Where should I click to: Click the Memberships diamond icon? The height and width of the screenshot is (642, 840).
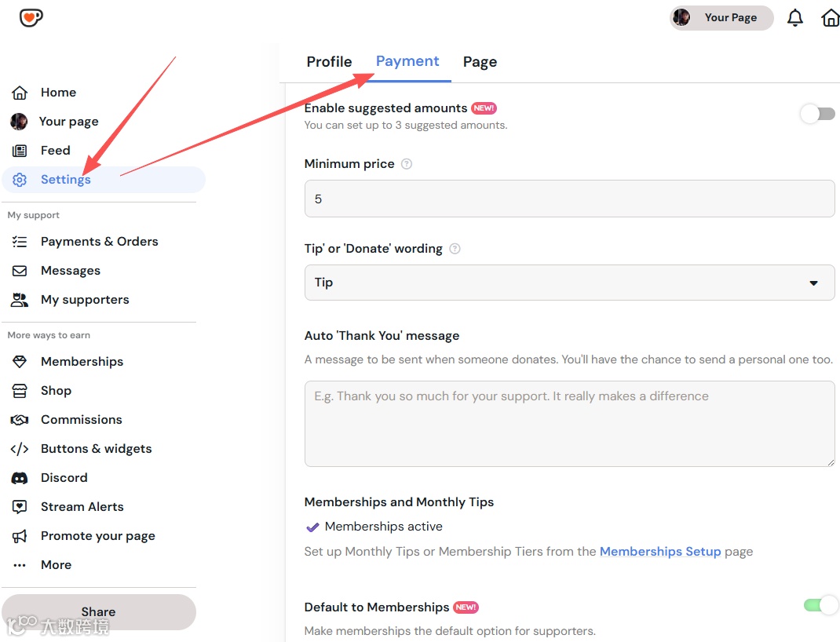[20, 362]
